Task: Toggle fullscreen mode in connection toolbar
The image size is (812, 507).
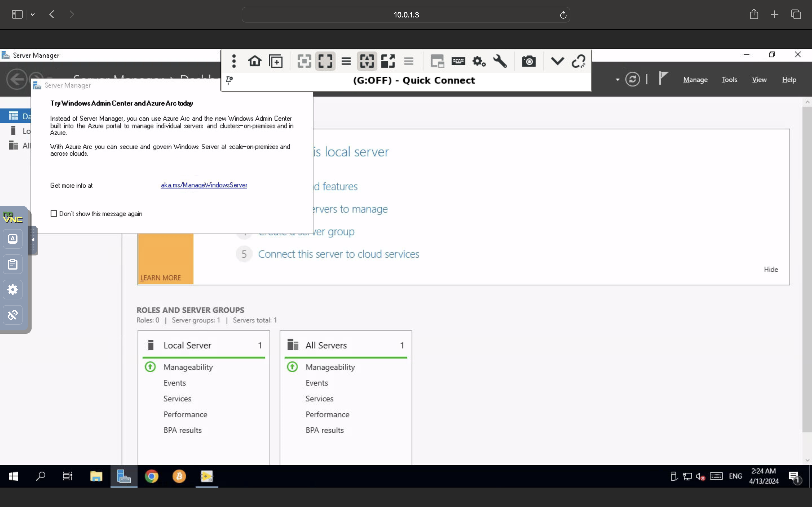Action: pos(325,61)
